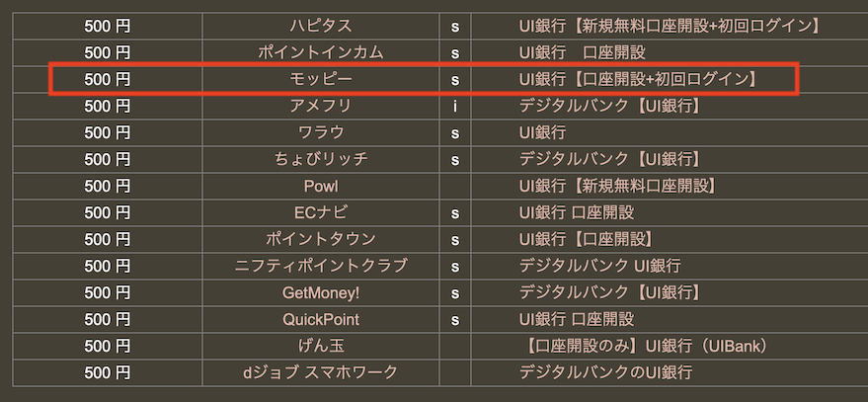Click the 500 円 cell in the ハピタス row

108,26
